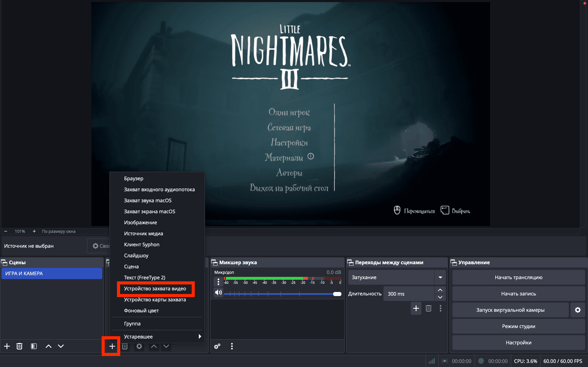
Task: Click the add source plus icon
Action: (112, 346)
